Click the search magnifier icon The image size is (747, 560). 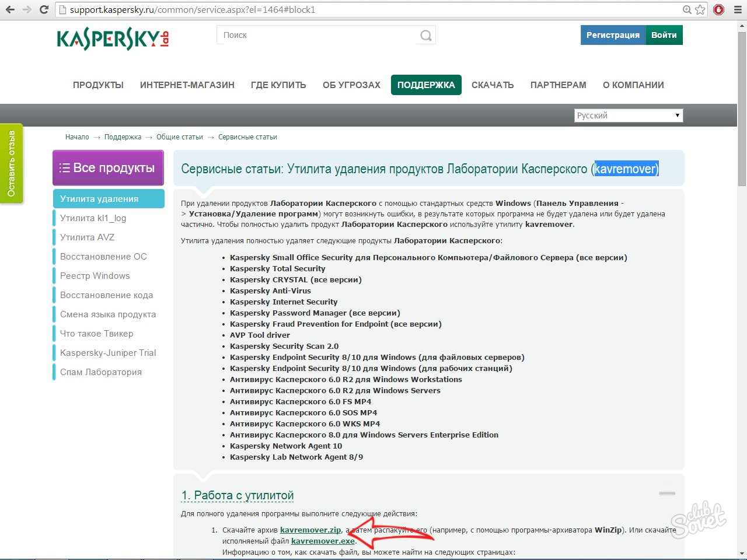(x=426, y=36)
